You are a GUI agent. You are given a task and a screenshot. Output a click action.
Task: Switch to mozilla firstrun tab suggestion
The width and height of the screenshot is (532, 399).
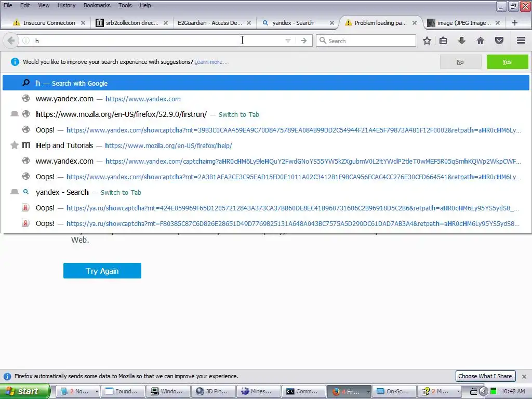click(x=265, y=114)
